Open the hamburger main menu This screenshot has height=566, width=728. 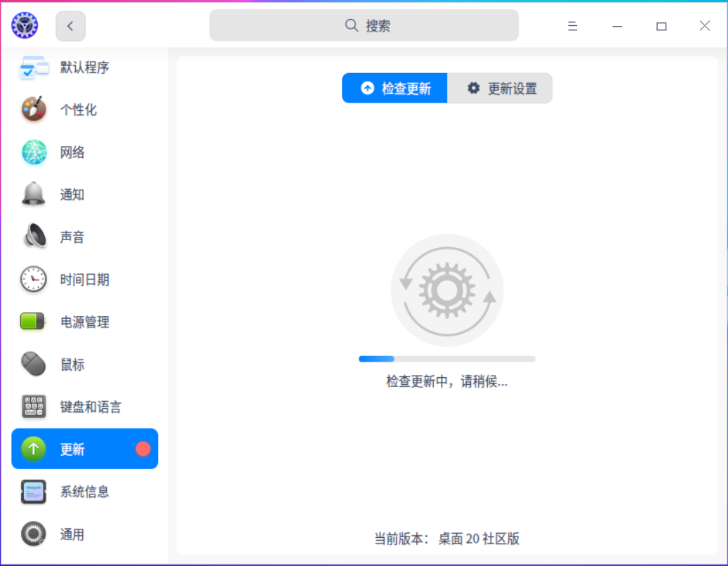[x=572, y=26]
